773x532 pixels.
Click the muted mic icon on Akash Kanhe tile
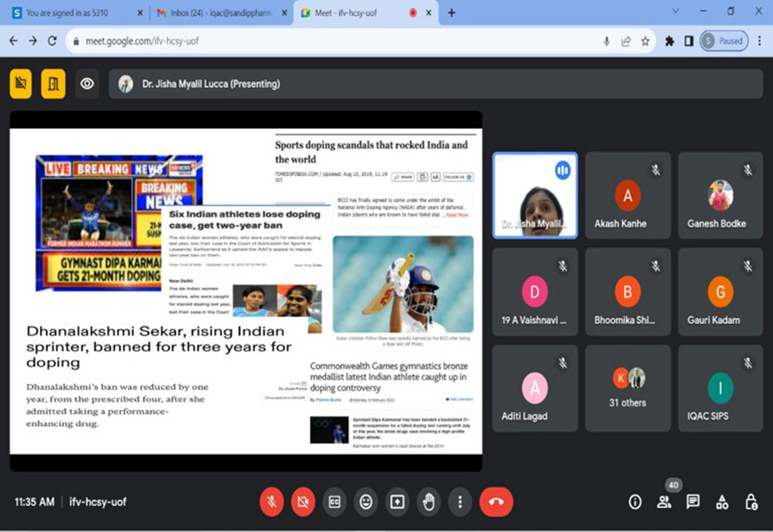tap(655, 170)
